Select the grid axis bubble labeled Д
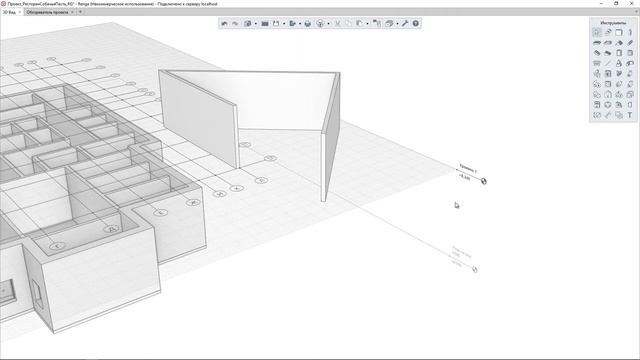640x360 pixels. coord(111,229)
